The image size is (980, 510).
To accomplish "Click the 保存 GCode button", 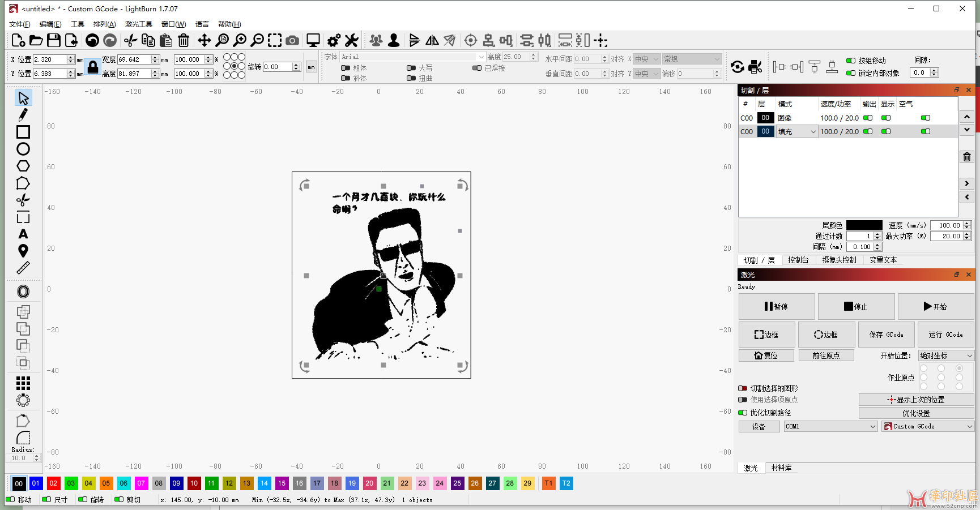I will (886, 335).
